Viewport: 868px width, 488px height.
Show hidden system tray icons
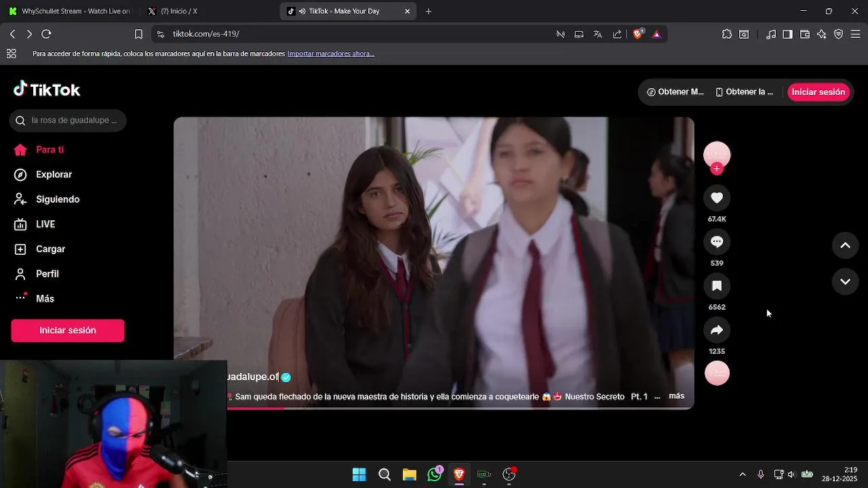[x=743, y=474]
